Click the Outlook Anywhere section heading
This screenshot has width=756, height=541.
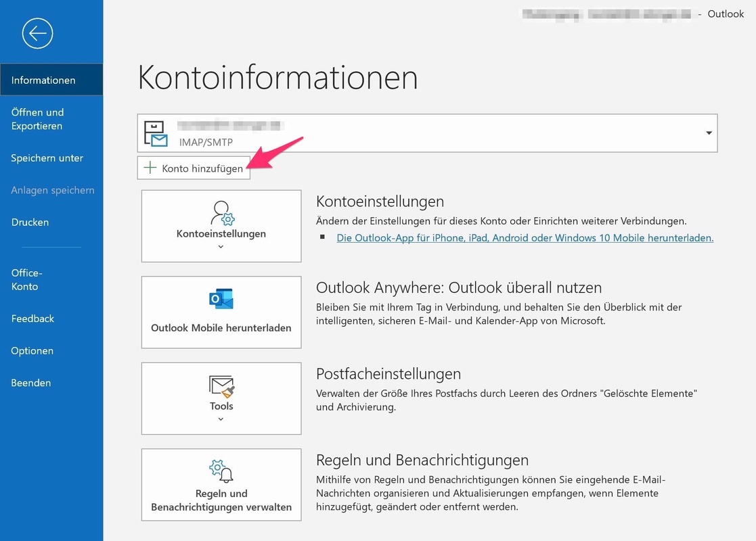click(x=459, y=287)
